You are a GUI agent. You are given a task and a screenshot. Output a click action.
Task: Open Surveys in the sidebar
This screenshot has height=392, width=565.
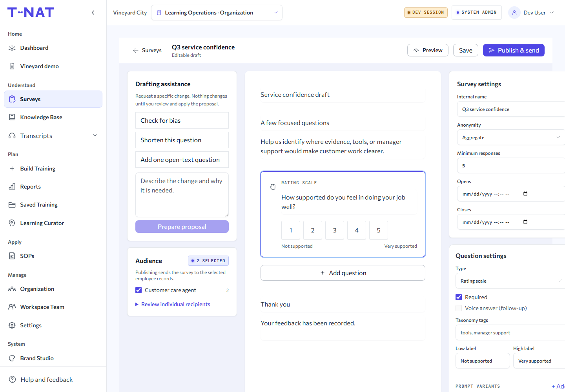[53, 99]
